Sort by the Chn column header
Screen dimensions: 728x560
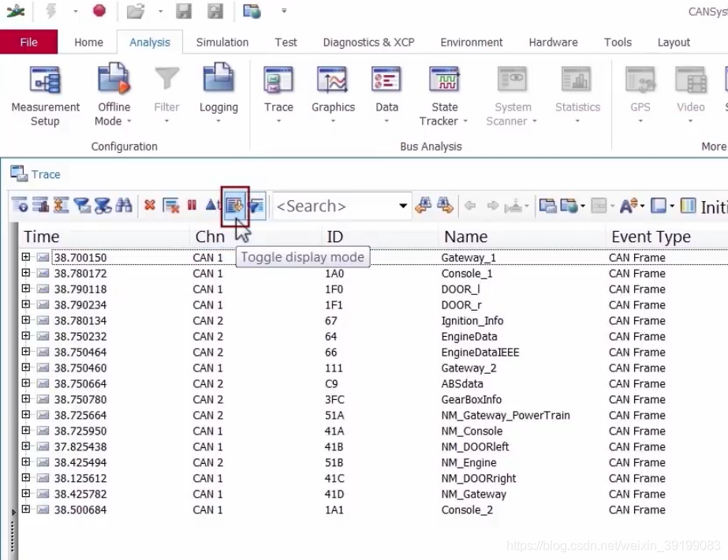click(x=256, y=237)
